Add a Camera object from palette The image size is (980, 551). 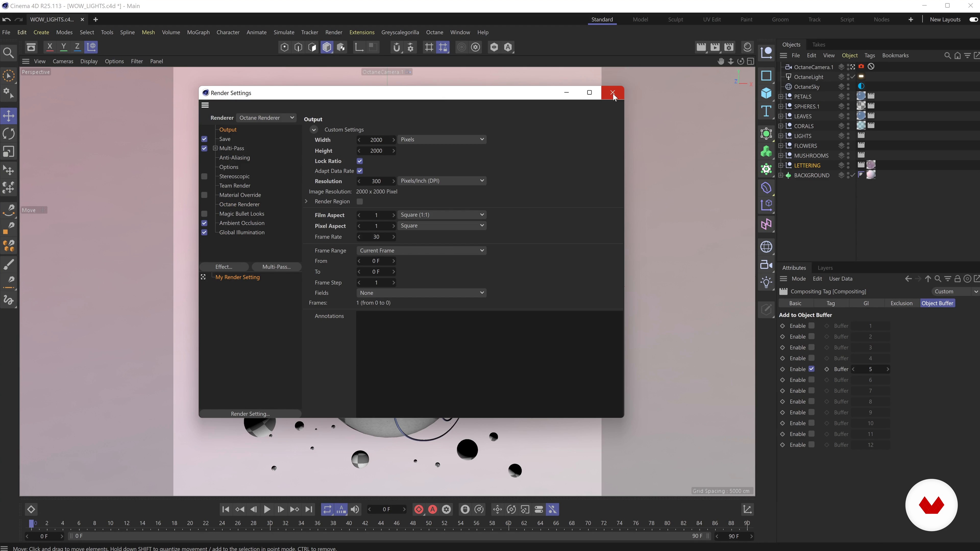[x=766, y=265]
